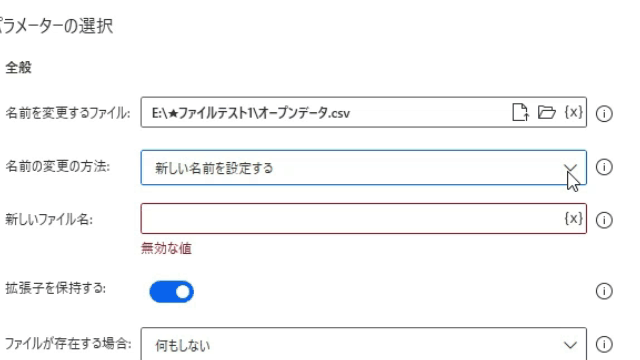Click the オープンデータ.csv file path text

pyautogui.click(x=251, y=113)
